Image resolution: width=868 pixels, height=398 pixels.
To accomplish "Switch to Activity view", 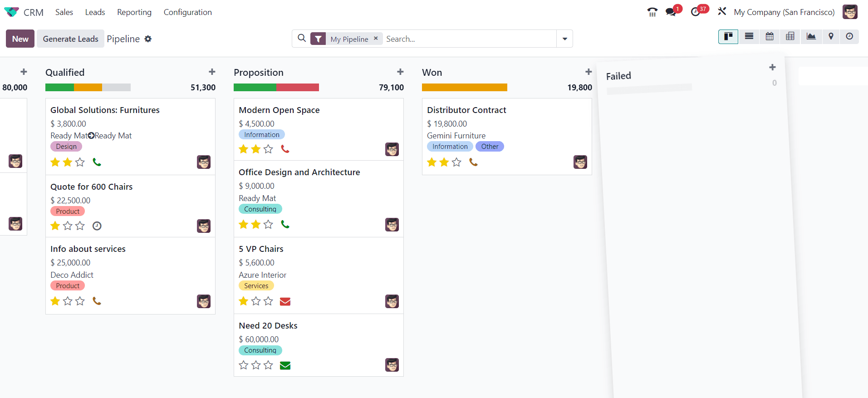I will (849, 36).
